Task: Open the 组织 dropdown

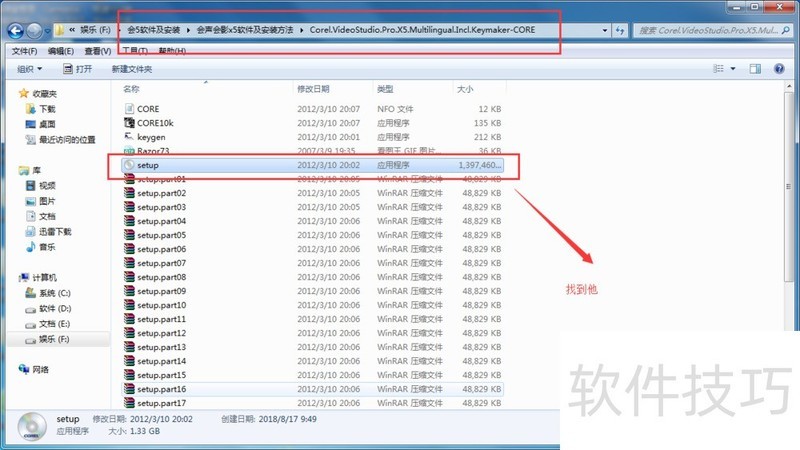Action: click(x=30, y=69)
